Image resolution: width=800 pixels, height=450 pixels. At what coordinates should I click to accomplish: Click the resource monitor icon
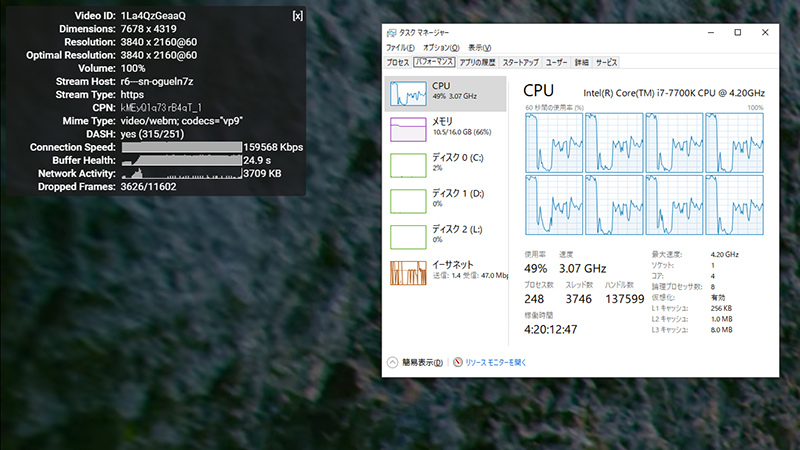click(x=458, y=362)
